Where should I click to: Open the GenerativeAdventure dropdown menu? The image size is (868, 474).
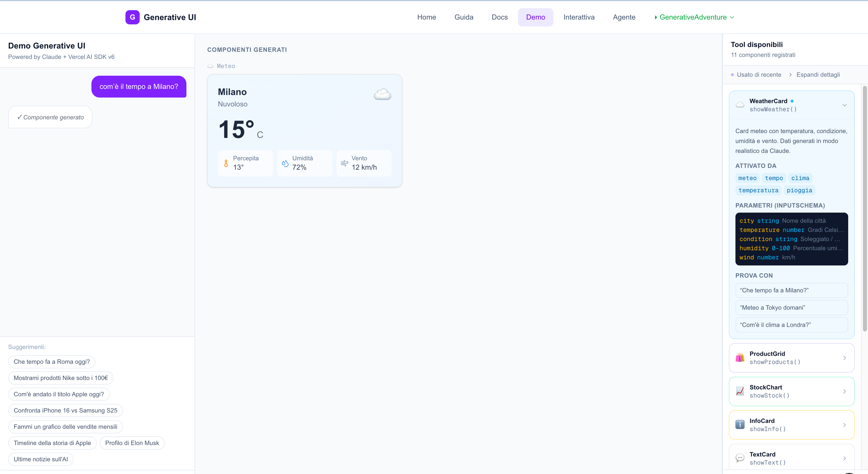click(694, 17)
